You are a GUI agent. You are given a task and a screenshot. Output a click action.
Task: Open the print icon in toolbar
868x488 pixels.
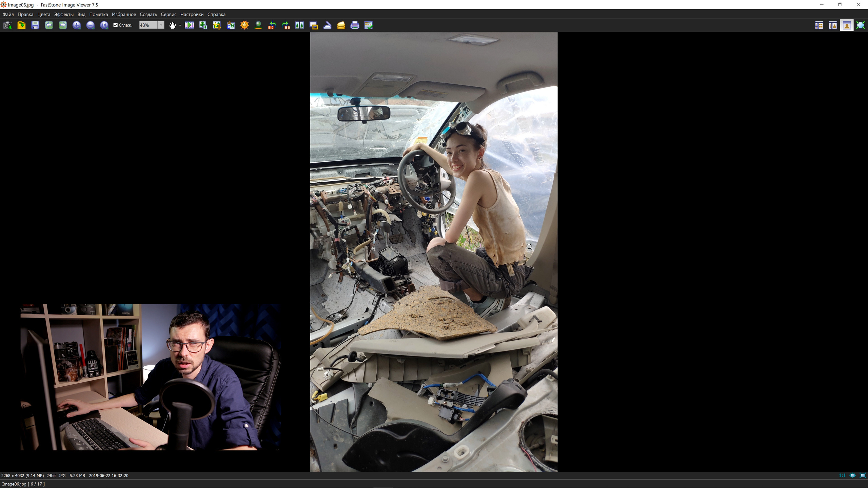355,25
